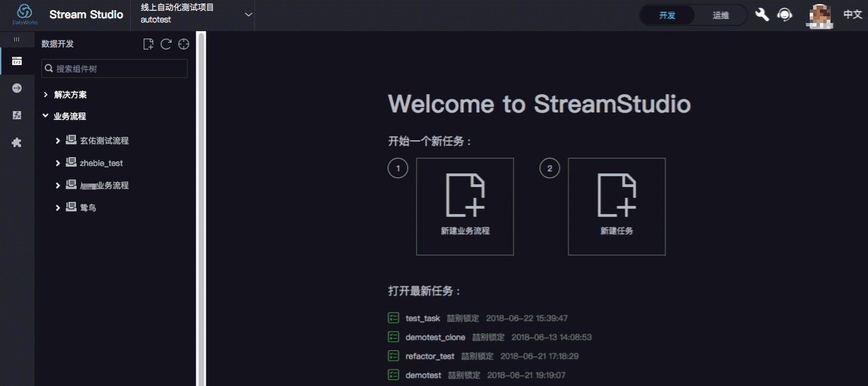868x386 pixels.
Task: Click the new file icon in 数据开发 panel
Action: (x=148, y=44)
